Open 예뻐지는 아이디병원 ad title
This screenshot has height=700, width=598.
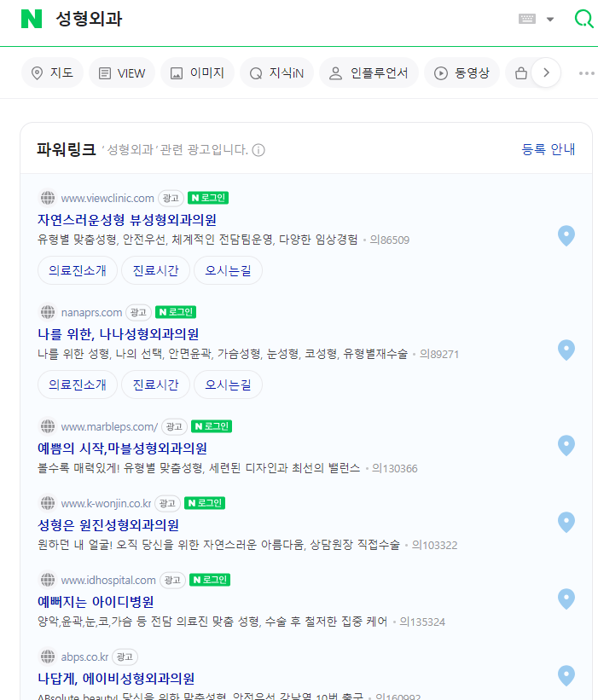(96, 602)
